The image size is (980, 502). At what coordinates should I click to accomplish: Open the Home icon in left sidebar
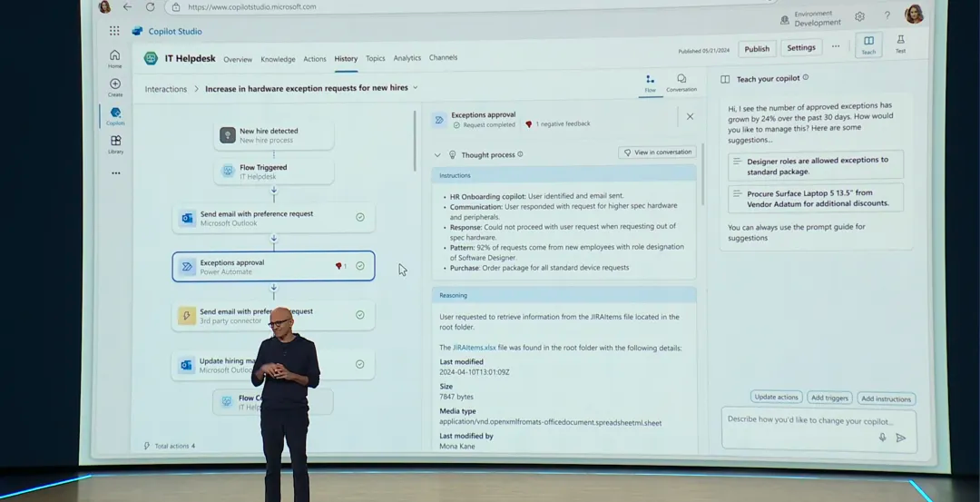point(114,56)
